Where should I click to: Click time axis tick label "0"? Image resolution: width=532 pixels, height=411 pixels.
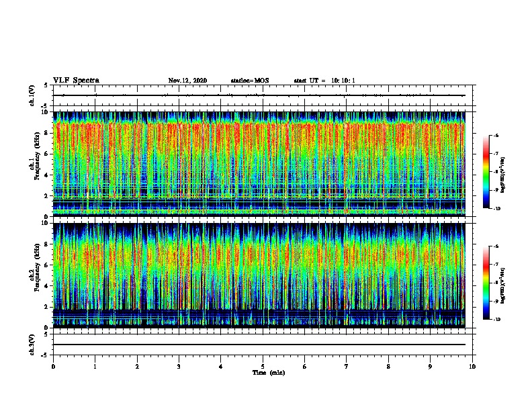(53, 367)
